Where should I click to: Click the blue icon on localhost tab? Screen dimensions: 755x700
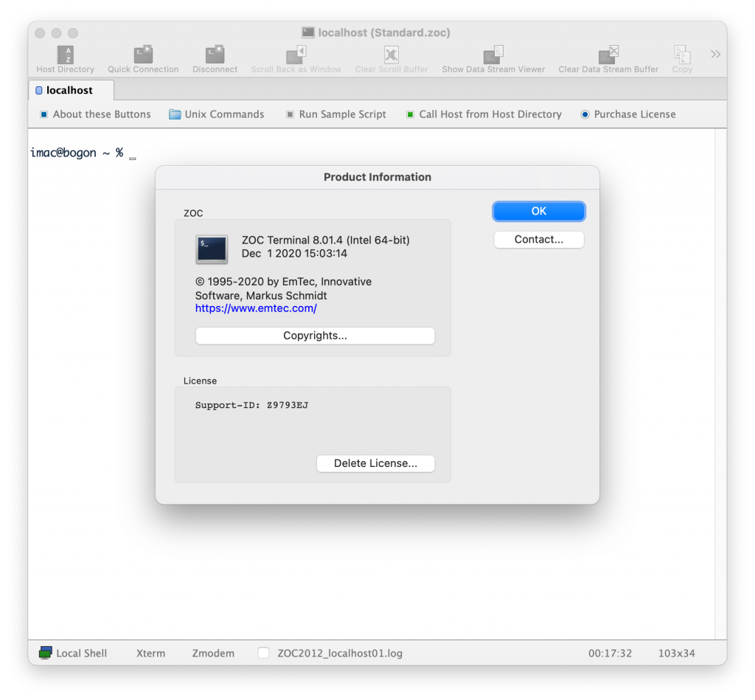39,91
